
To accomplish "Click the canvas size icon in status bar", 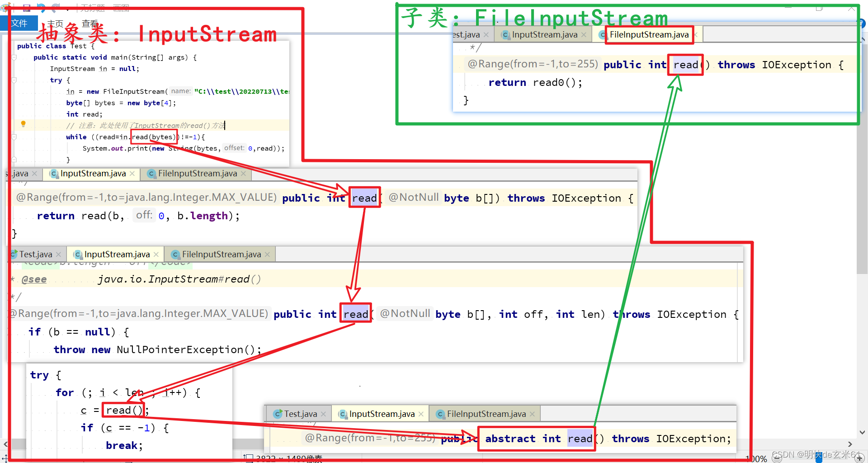I will click(248, 458).
